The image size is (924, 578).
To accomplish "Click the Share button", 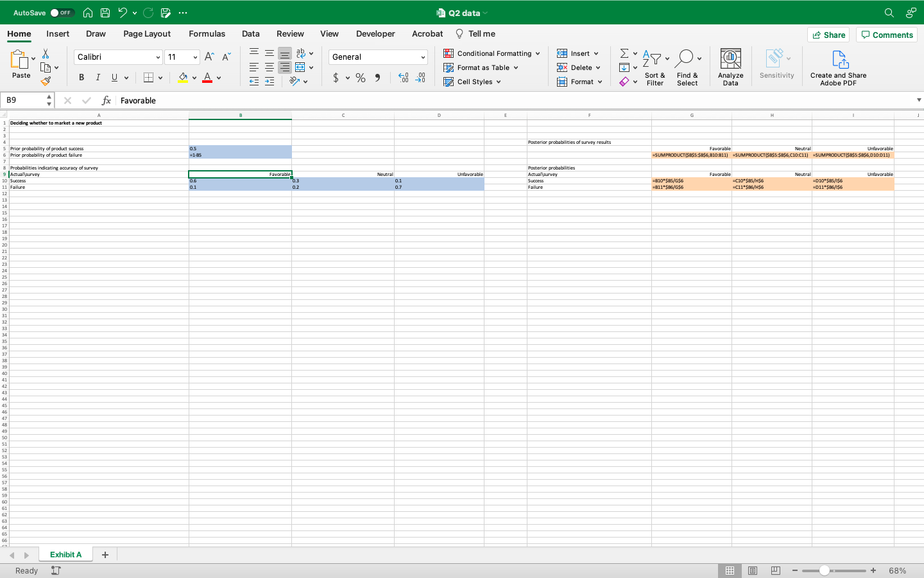I will (828, 35).
